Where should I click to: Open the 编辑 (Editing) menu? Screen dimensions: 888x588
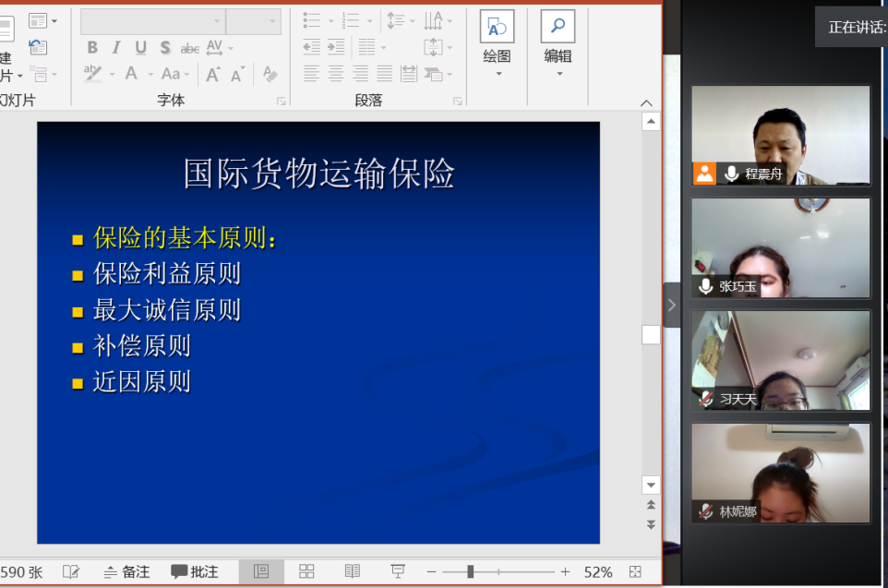(x=558, y=44)
